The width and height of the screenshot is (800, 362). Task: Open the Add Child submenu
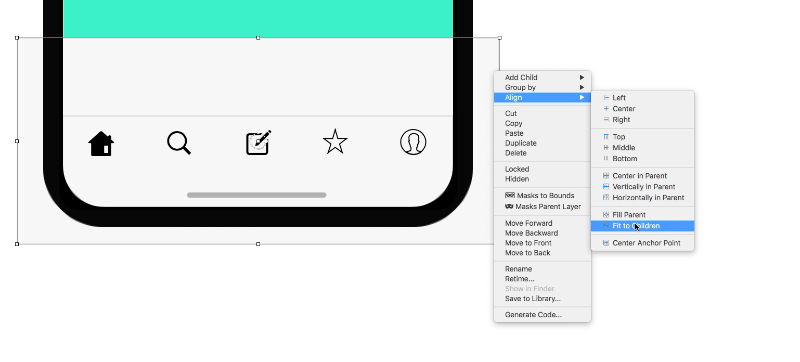click(542, 77)
